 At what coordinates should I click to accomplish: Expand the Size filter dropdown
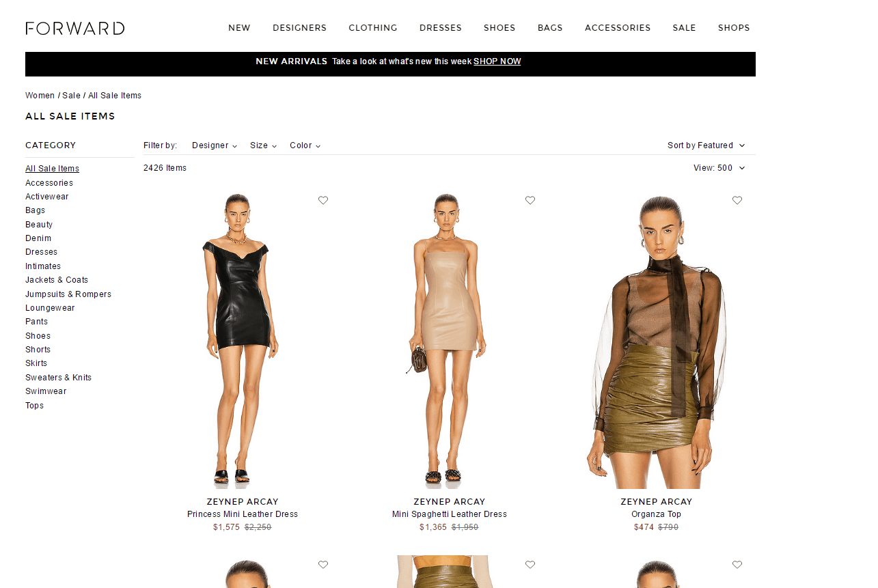pos(263,145)
